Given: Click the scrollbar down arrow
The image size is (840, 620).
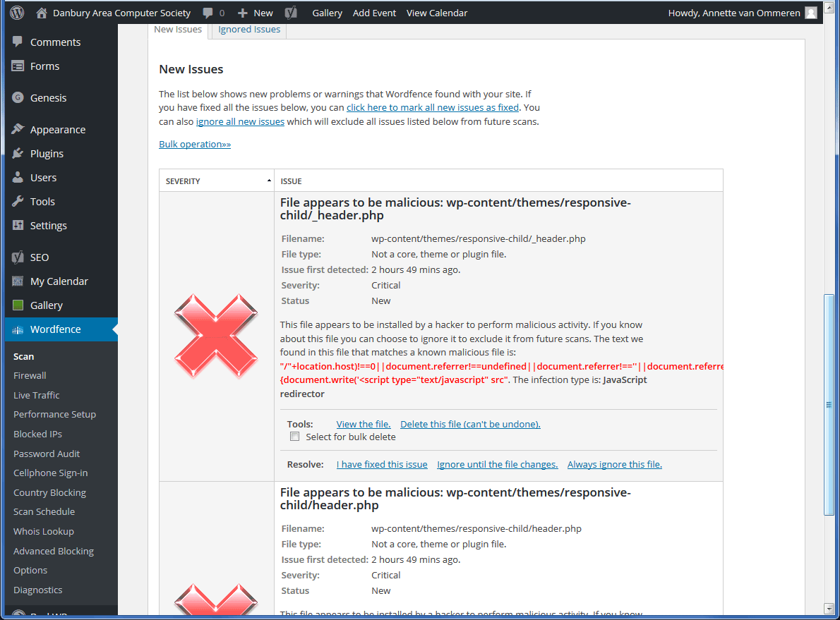Looking at the screenshot, I should point(829,609).
